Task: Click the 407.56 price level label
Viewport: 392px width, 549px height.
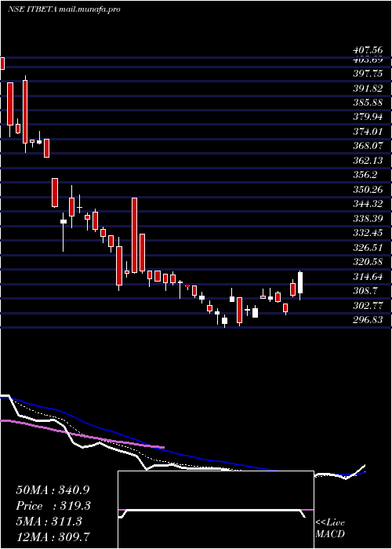Action: (368, 51)
